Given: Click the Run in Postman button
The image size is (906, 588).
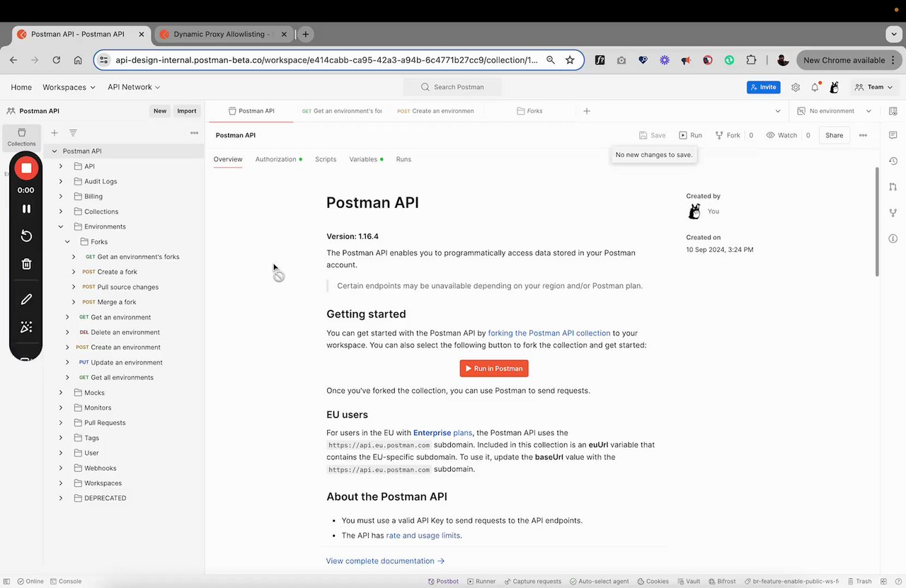Looking at the screenshot, I should point(494,369).
